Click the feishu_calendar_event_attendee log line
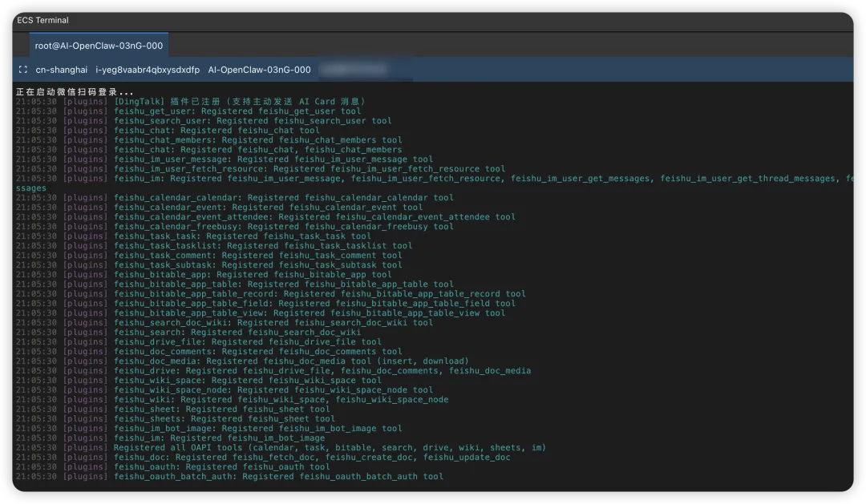Screen dimensions: 866x504 pos(265,217)
